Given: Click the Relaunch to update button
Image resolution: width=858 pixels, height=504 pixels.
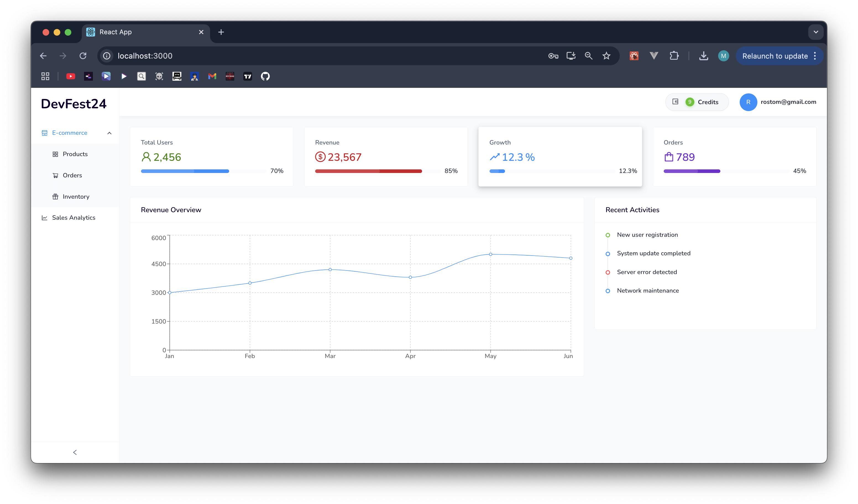Looking at the screenshot, I should pos(775,56).
